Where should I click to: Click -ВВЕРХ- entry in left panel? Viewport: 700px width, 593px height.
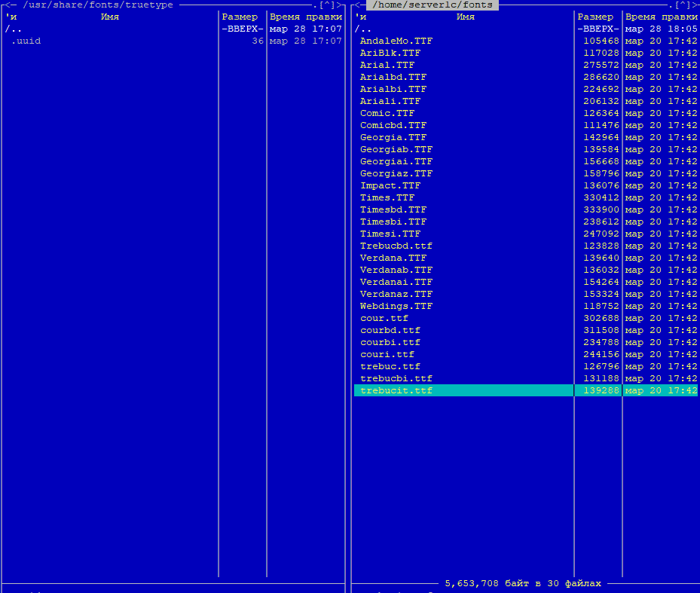tap(243, 29)
